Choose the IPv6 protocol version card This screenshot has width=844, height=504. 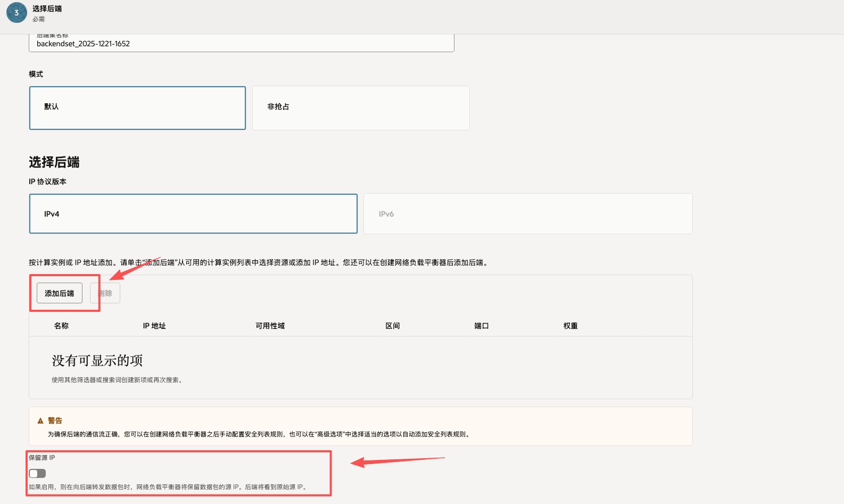527,213
